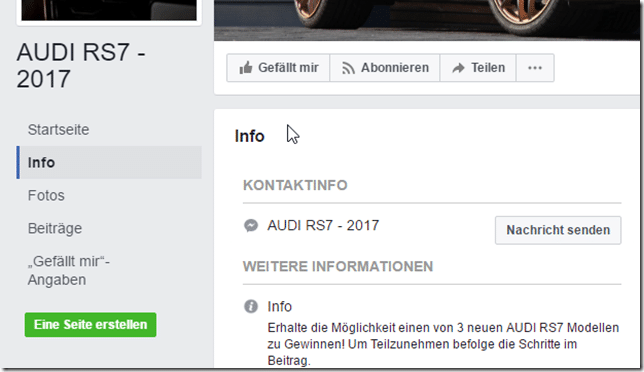This screenshot has height=372, width=644.
Task: Click the RSS feed icon beside Abonnieren
Action: point(348,68)
